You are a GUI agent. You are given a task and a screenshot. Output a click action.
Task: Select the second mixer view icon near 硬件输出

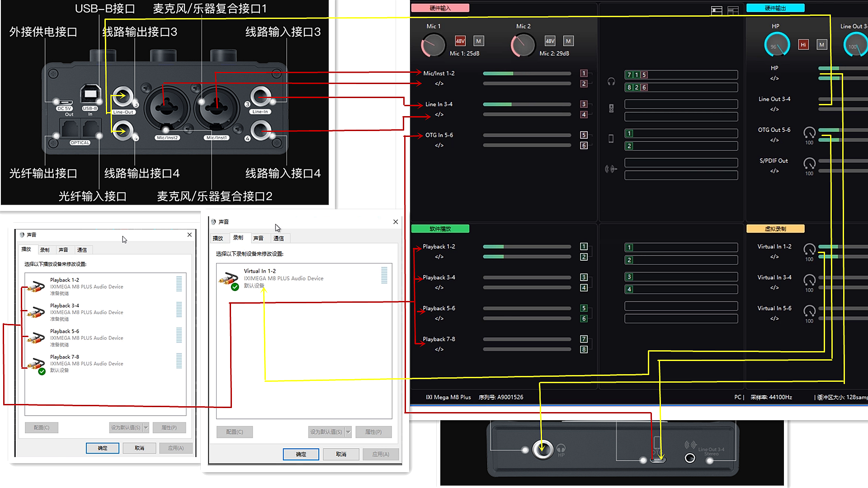733,10
